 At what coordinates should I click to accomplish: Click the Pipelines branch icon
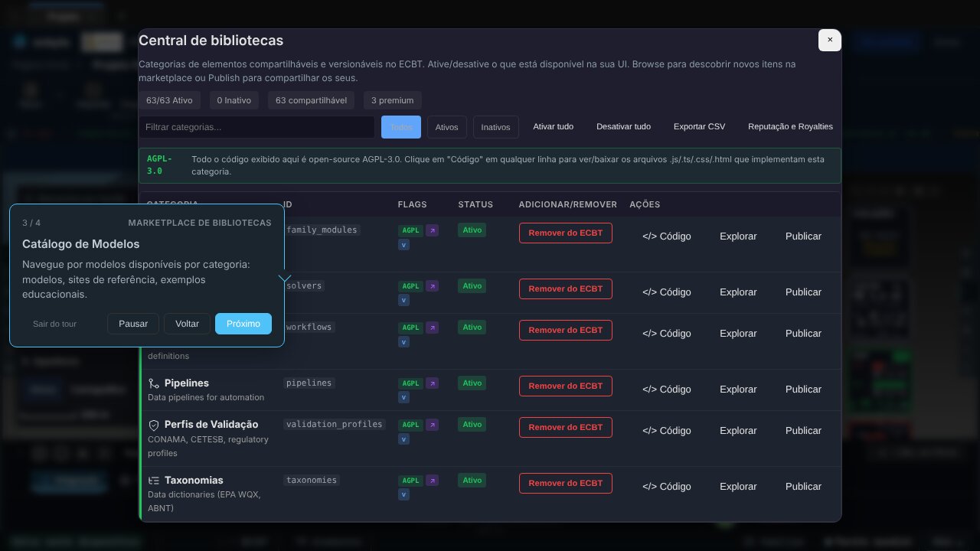pyautogui.click(x=154, y=383)
